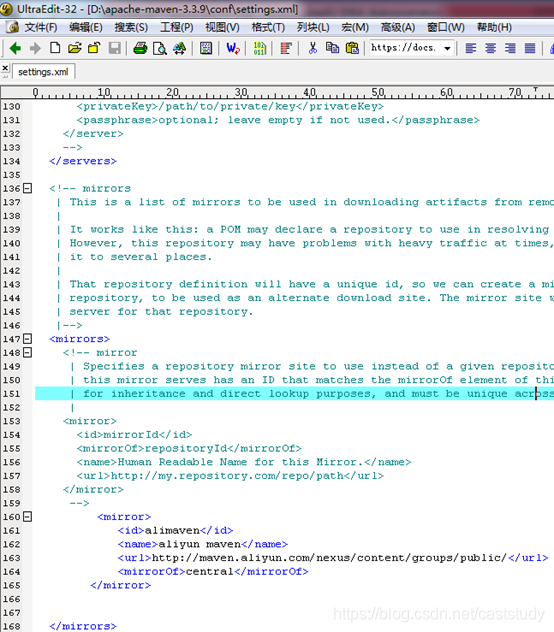Click into the https://docs. combo field
The image size is (554, 632).
pyautogui.click(x=405, y=48)
